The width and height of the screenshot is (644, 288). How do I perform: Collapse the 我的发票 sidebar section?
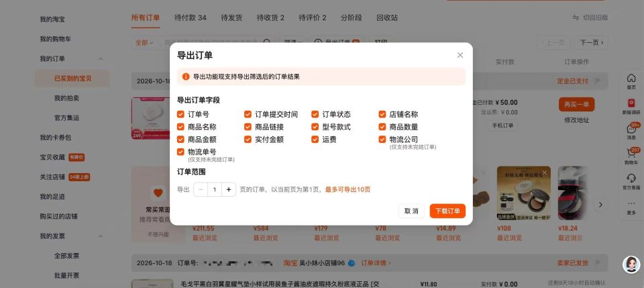coord(101,236)
